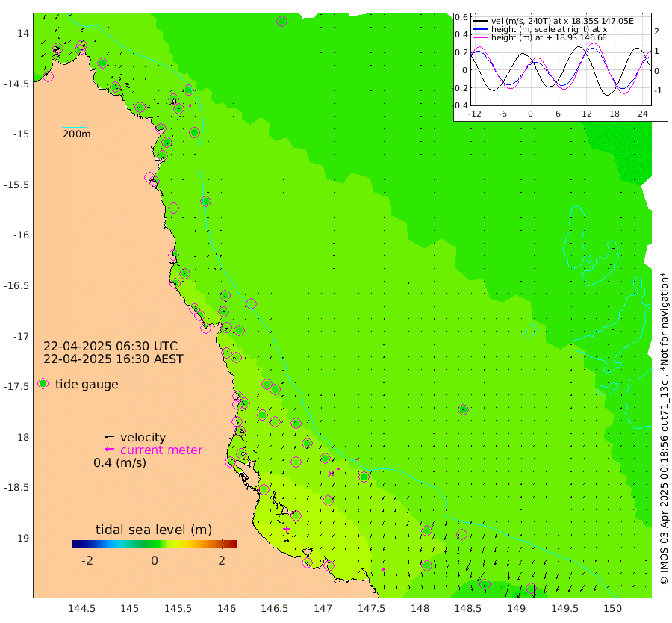Image resolution: width=672 pixels, height=623 pixels.
Task: Click the closed cyan contour near 16.1S 149.6E
Action: tap(575, 237)
